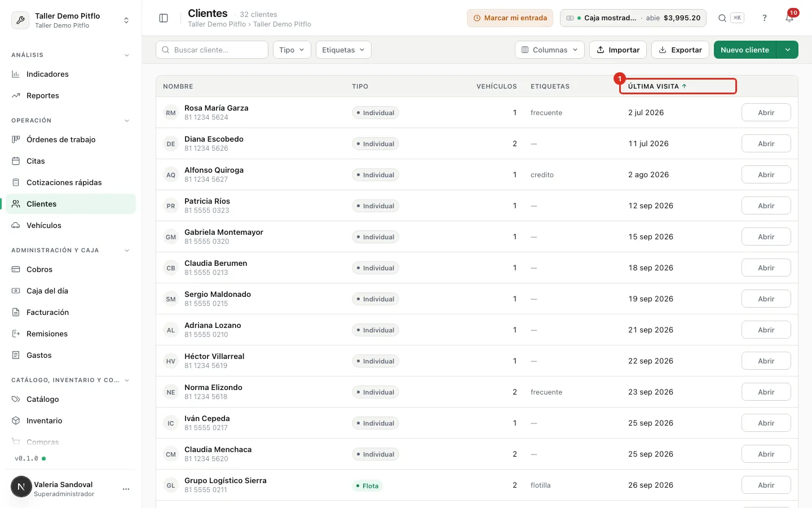
Task: Open the Columnas dropdown
Action: coord(550,50)
